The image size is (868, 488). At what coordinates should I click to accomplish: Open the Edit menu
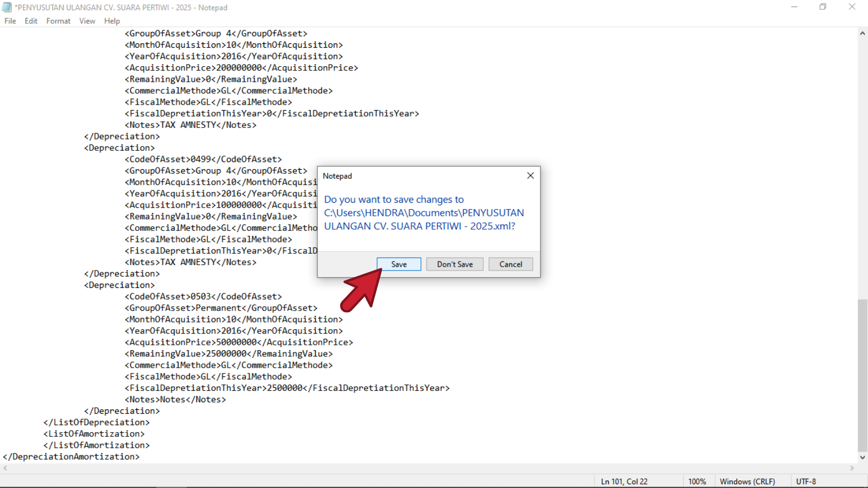tap(31, 21)
